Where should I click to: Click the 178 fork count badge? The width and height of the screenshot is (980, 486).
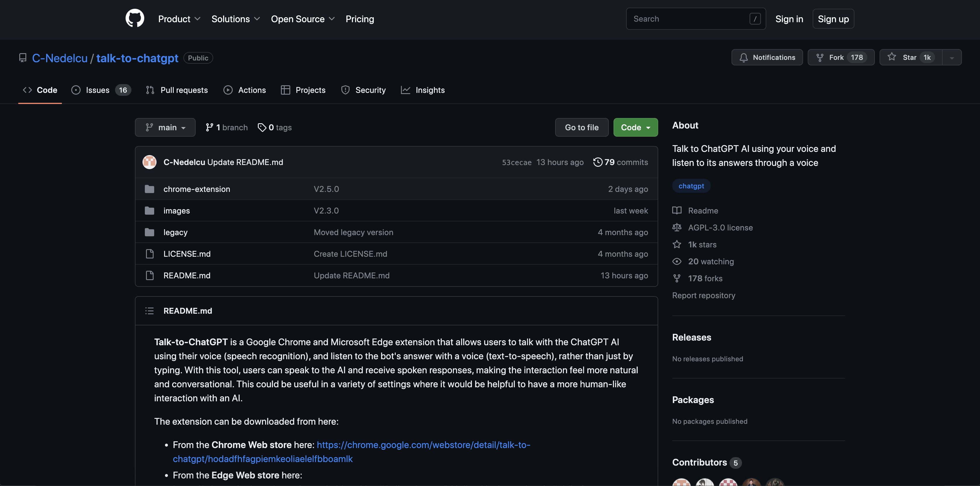pyautogui.click(x=857, y=57)
